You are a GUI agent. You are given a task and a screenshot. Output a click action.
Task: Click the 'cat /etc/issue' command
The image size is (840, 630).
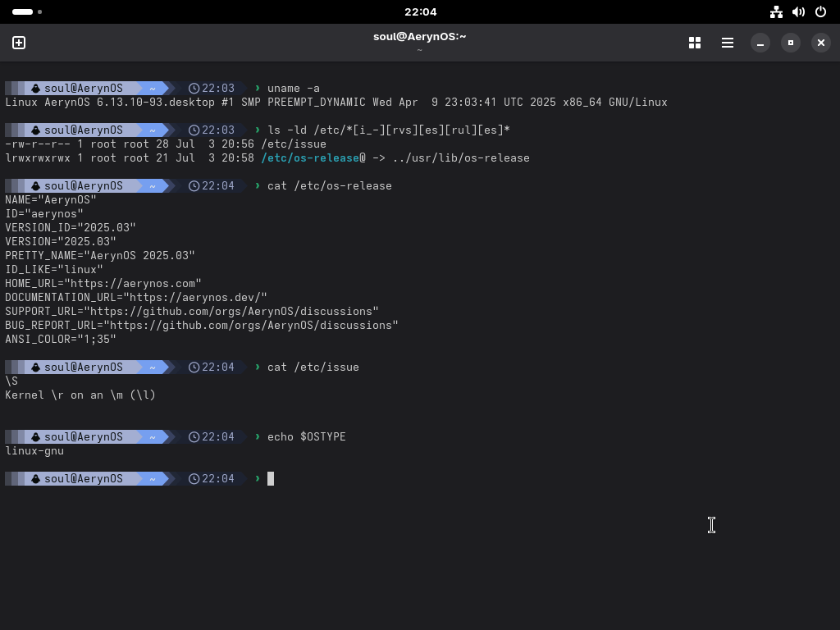point(313,367)
